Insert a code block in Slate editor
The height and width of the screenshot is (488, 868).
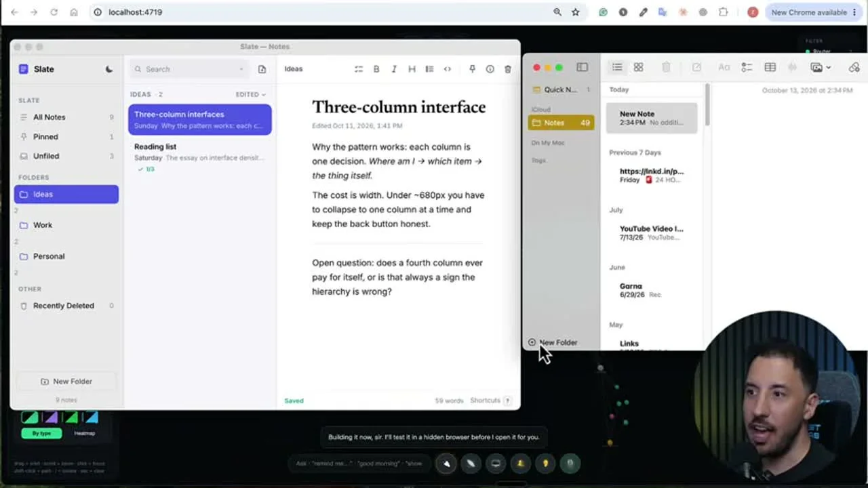click(447, 69)
